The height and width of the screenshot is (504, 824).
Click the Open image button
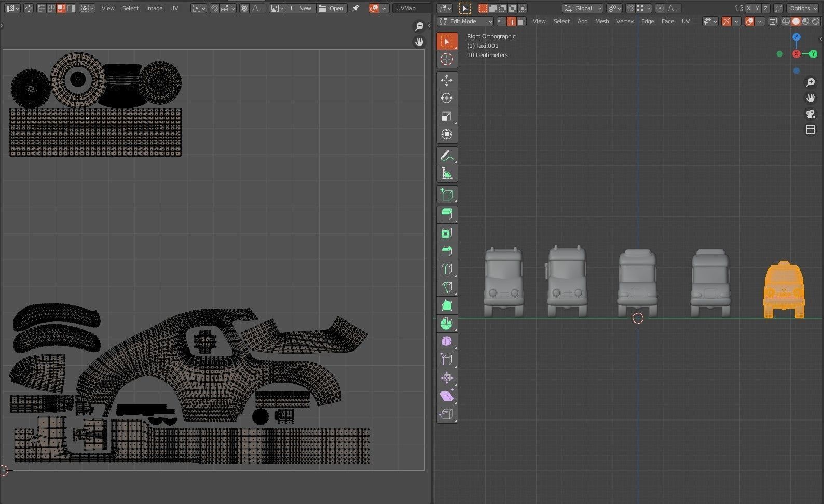coord(331,8)
